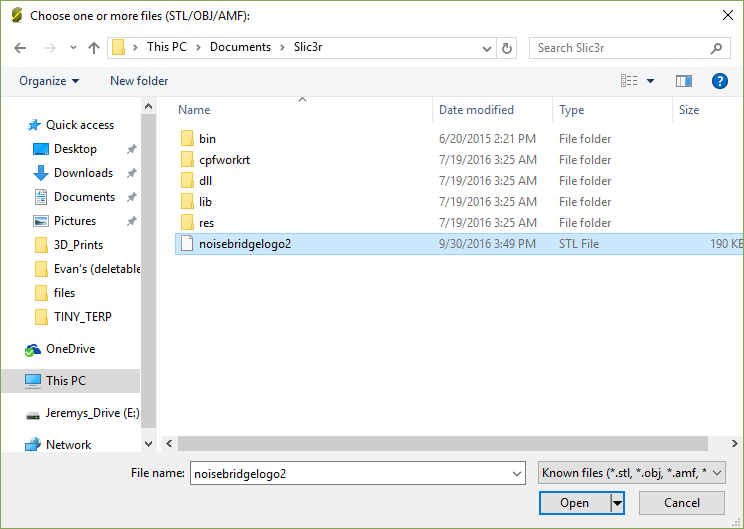Screen dimensions: 744x529
Task: Click Documents in the breadcrumb path
Action: click(x=240, y=47)
